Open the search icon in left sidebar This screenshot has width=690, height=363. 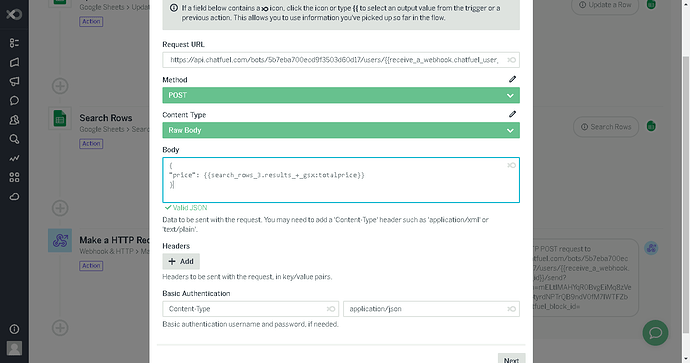point(14,139)
